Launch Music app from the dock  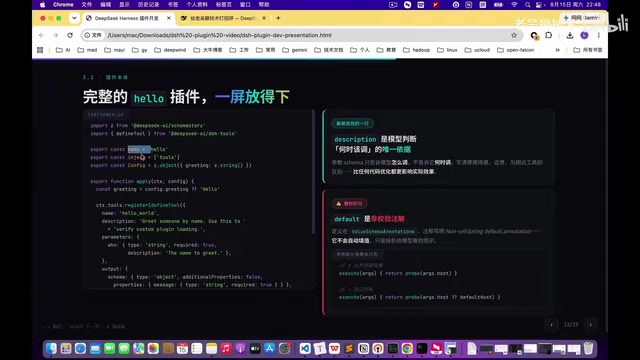[x=226, y=349]
